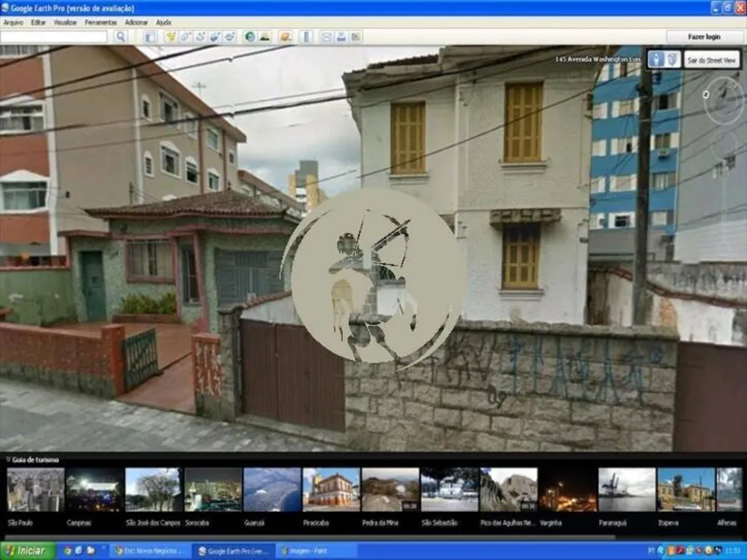This screenshot has height=560, width=747.
Task: Open the Adicionar menu
Action: click(136, 22)
